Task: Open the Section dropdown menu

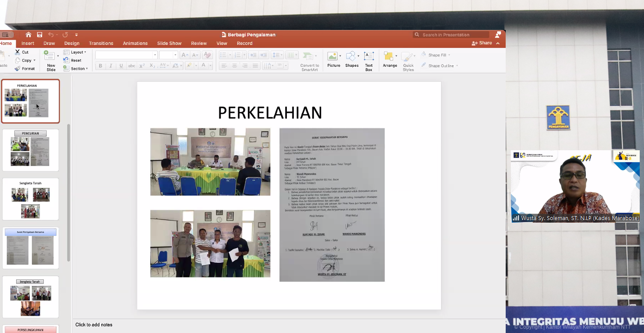Action: (76, 68)
